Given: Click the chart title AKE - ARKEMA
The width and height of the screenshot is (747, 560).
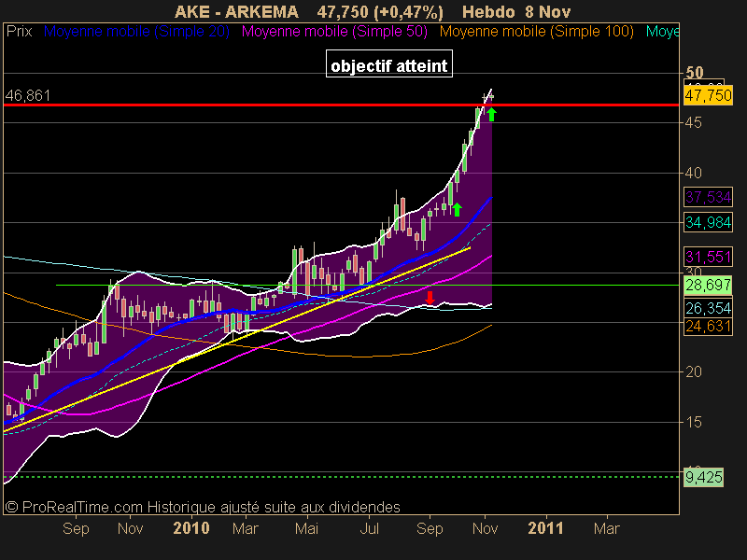Looking at the screenshot, I should click(x=236, y=11).
